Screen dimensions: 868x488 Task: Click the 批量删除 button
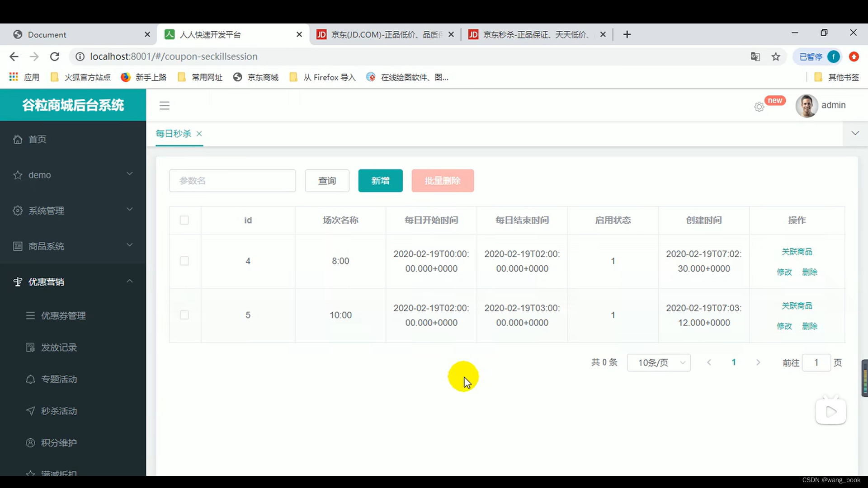(x=442, y=181)
